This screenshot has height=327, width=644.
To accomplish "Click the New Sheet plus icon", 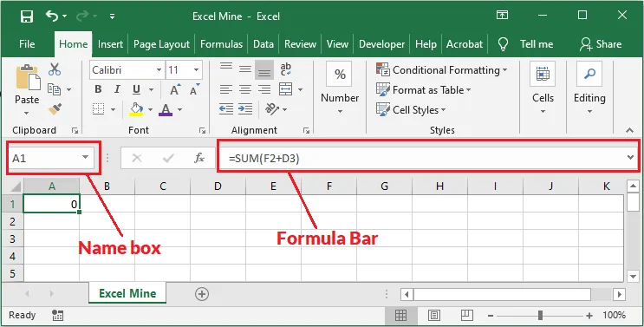I will 202,294.
